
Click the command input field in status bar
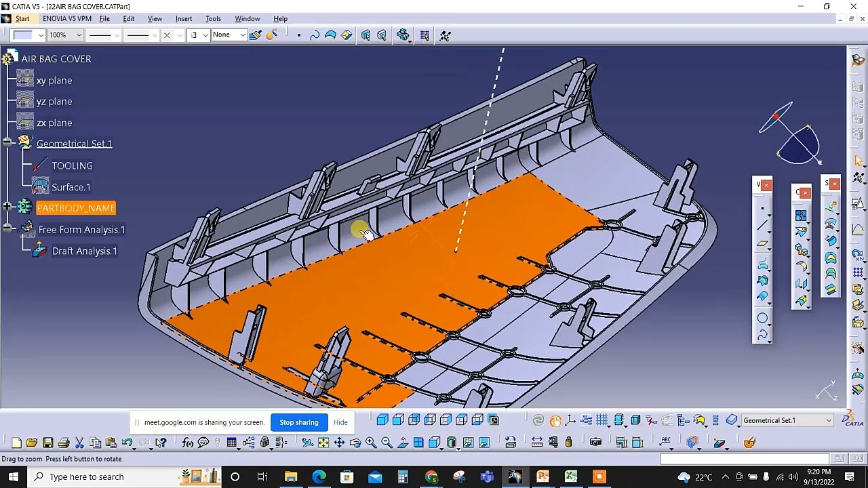click(744, 459)
